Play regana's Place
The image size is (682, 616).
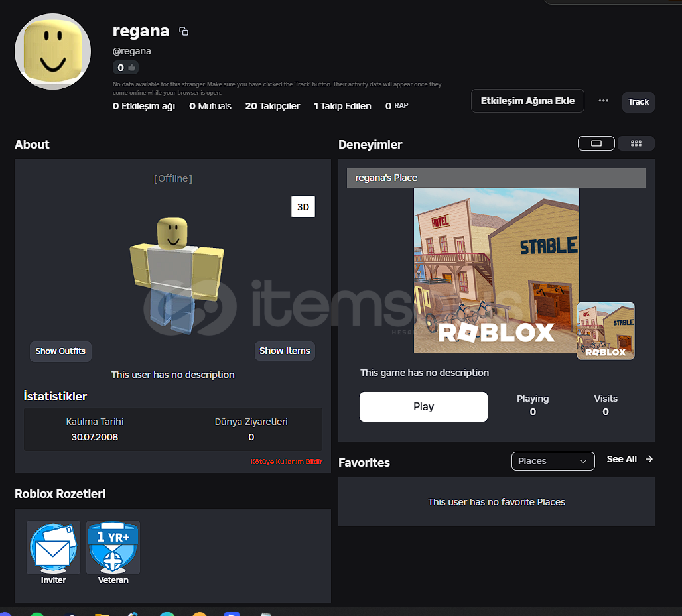tap(423, 406)
